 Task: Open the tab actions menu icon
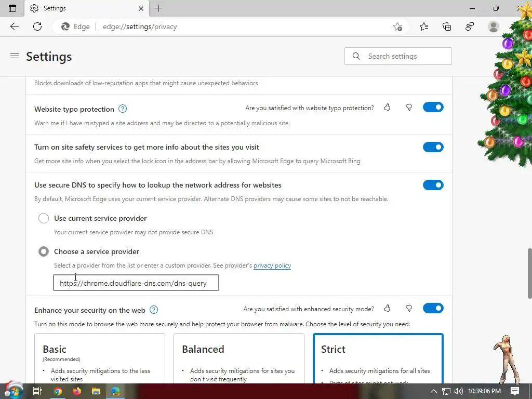(12, 8)
